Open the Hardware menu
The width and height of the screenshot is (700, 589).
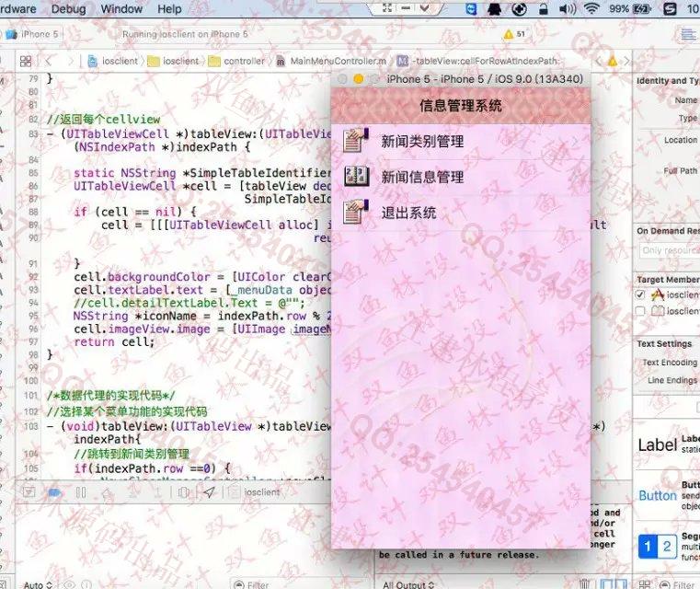click(x=17, y=9)
